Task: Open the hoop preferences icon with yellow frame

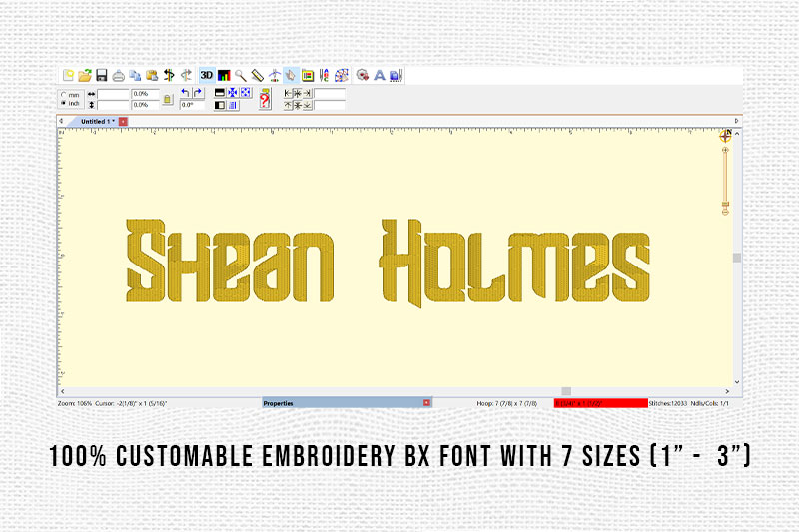Action: (x=308, y=75)
